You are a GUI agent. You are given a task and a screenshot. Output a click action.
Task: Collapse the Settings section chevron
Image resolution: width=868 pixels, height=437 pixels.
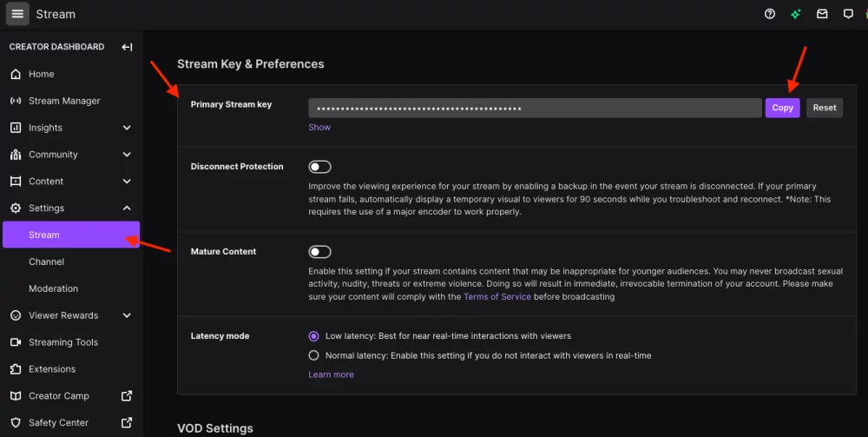click(x=127, y=209)
